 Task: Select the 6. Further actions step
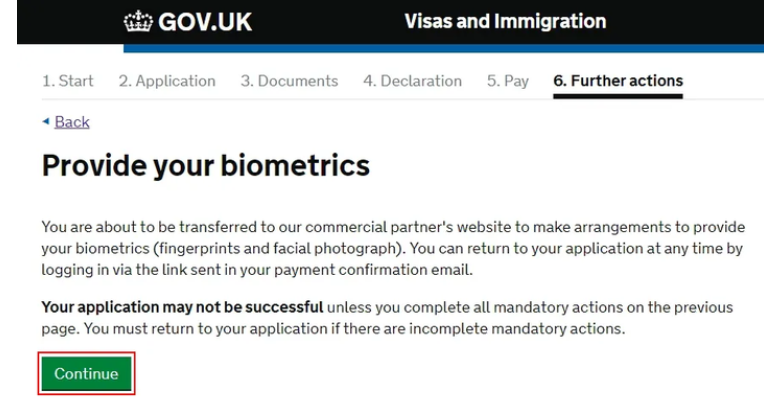click(x=618, y=81)
